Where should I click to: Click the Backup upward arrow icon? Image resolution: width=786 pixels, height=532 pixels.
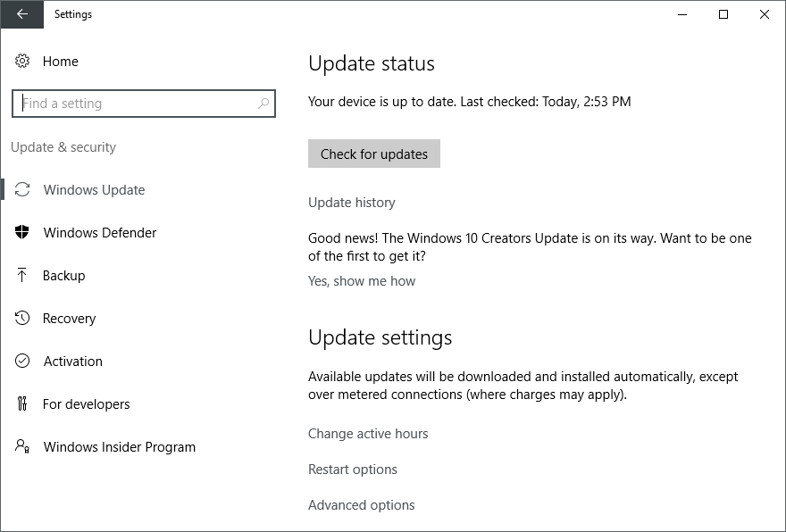21,275
